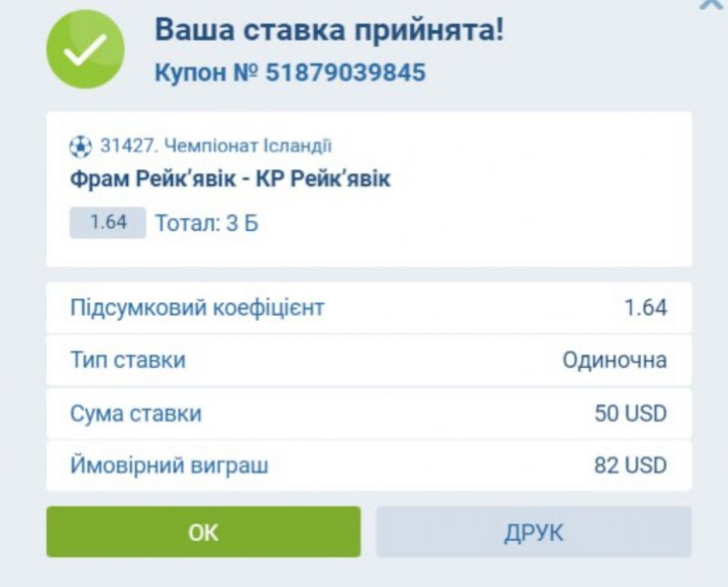Click the "Сума ставки" row label
This screenshot has width=728, height=587.
(135, 413)
